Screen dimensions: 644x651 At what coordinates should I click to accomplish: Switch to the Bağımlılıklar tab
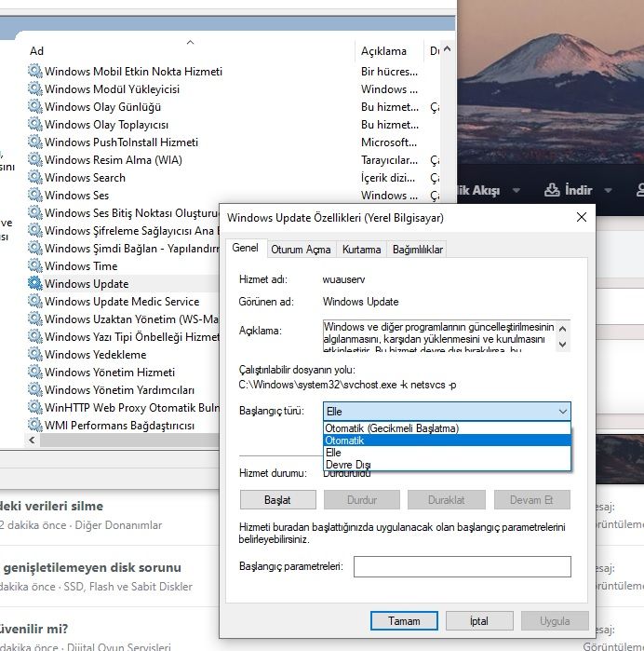pos(418,250)
